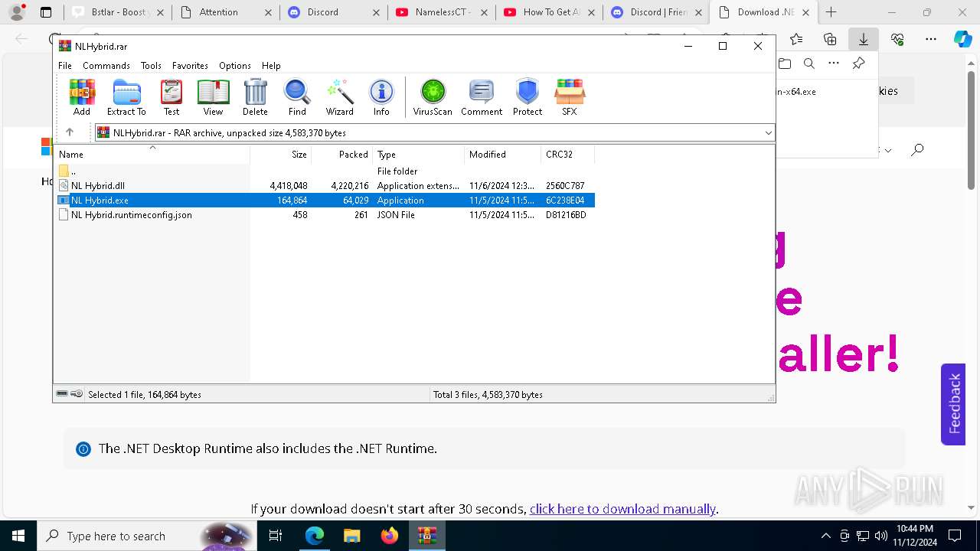The height and width of the screenshot is (551, 980).
Task: Open downloads folder icon in downloads panel
Action: pyautogui.click(x=784, y=64)
